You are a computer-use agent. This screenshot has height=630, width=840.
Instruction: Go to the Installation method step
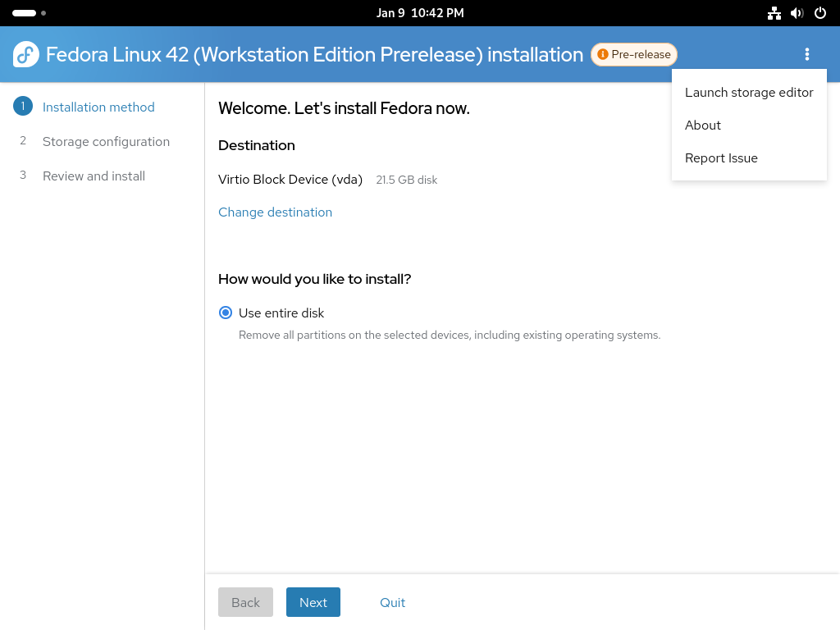(98, 107)
